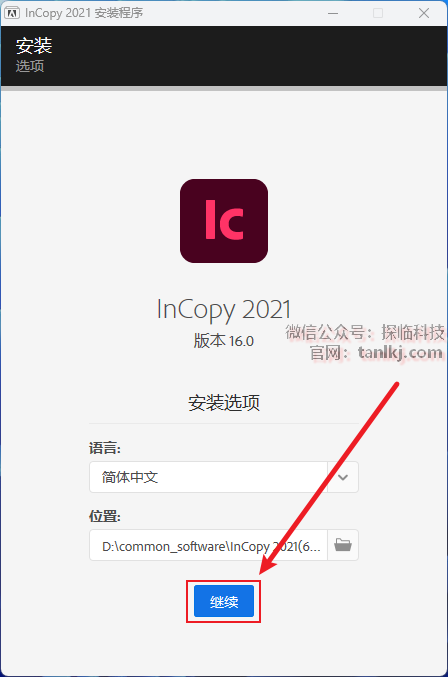Click the greyed-out maximize button
The width and height of the screenshot is (448, 677).
(x=378, y=13)
